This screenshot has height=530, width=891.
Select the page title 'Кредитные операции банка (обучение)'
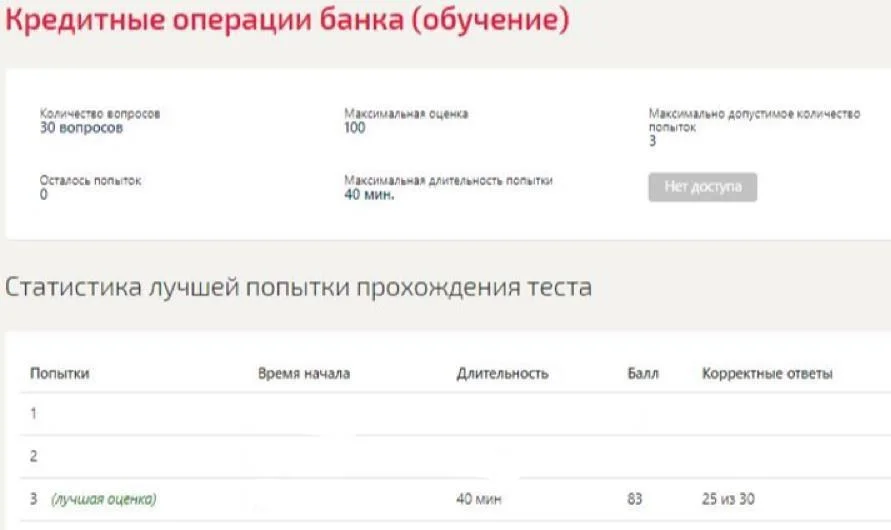[x=287, y=20]
